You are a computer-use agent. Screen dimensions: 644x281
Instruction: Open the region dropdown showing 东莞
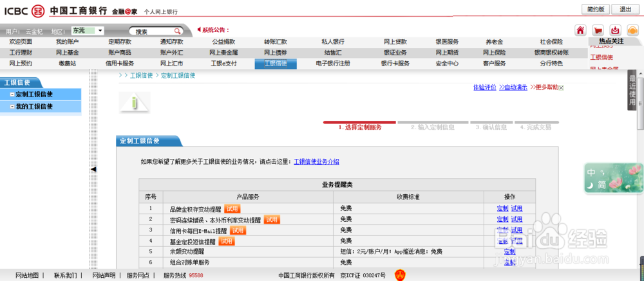tap(88, 31)
